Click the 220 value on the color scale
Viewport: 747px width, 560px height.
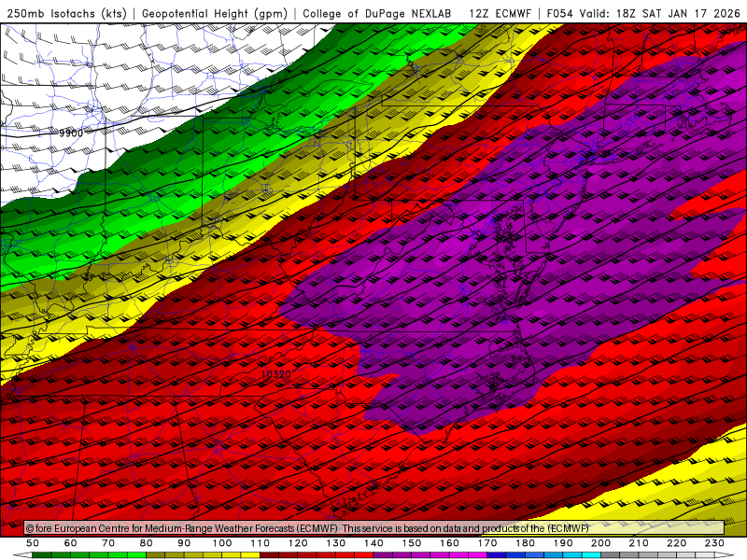click(x=676, y=543)
